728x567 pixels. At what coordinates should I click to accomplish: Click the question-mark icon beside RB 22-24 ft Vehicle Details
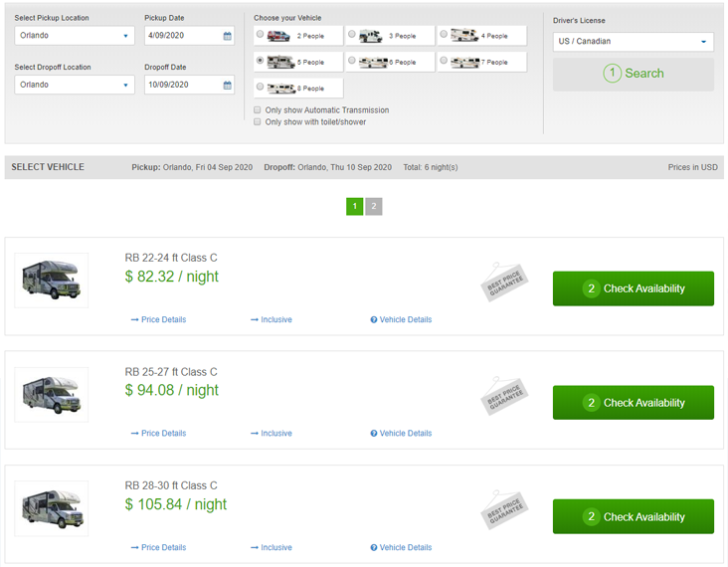coord(374,319)
